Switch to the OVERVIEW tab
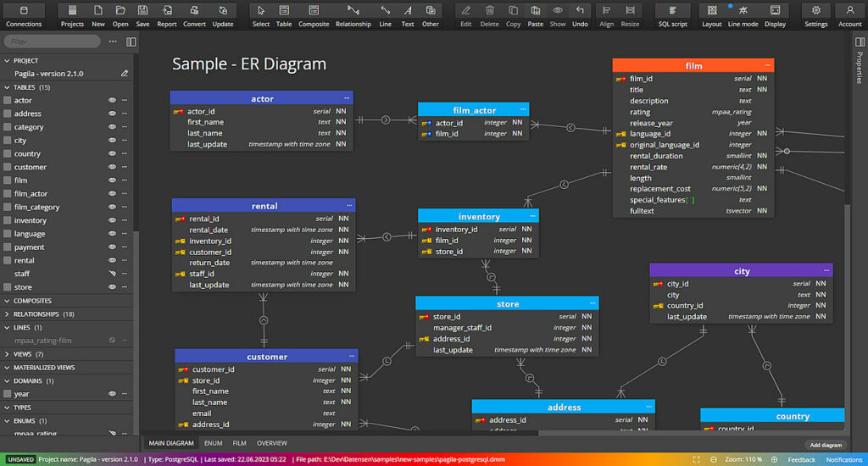The width and height of the screenshot is (868, 466). pyautogui.click(x=272, y=443)
